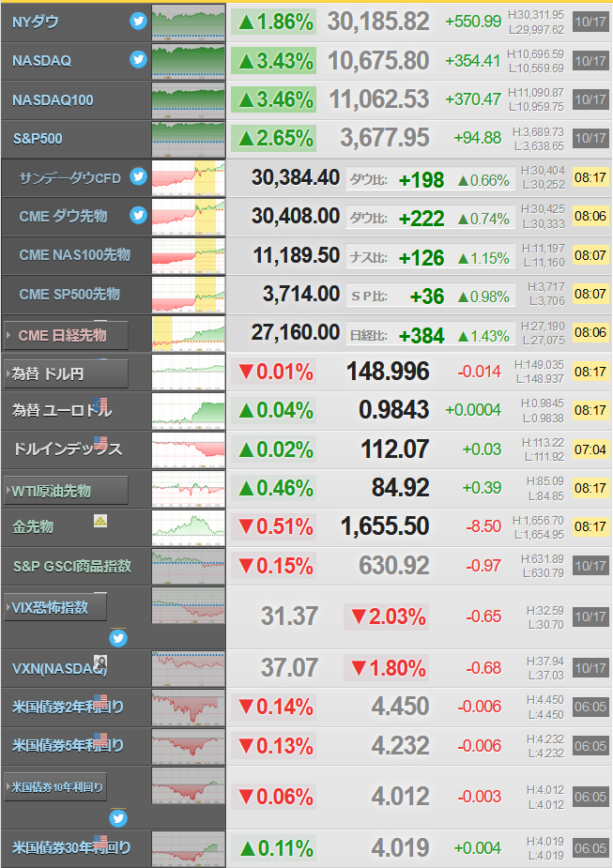Open the NASDAQ chart thumbnail
The height and width of the screenshot is (868, 613).
point(189,61)
